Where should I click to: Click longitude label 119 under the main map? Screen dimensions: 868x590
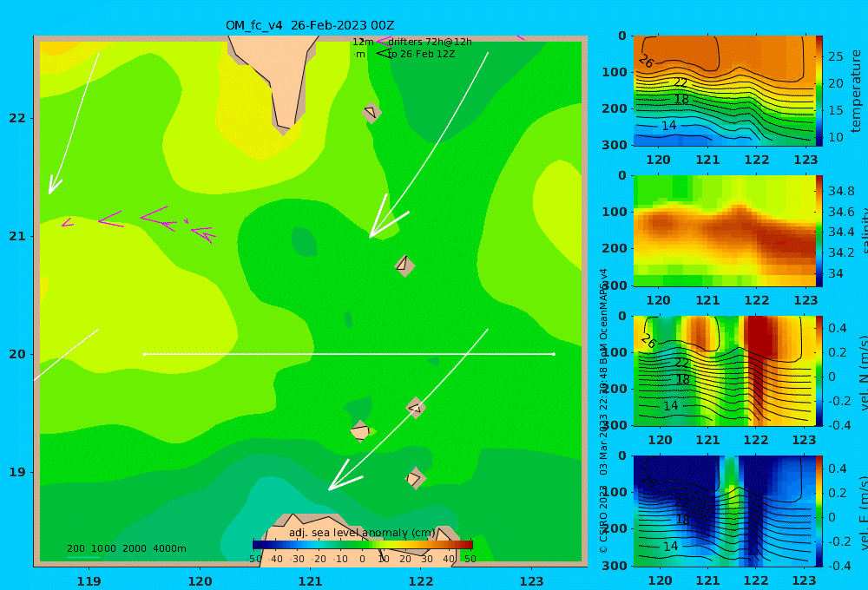click(89, 581)
